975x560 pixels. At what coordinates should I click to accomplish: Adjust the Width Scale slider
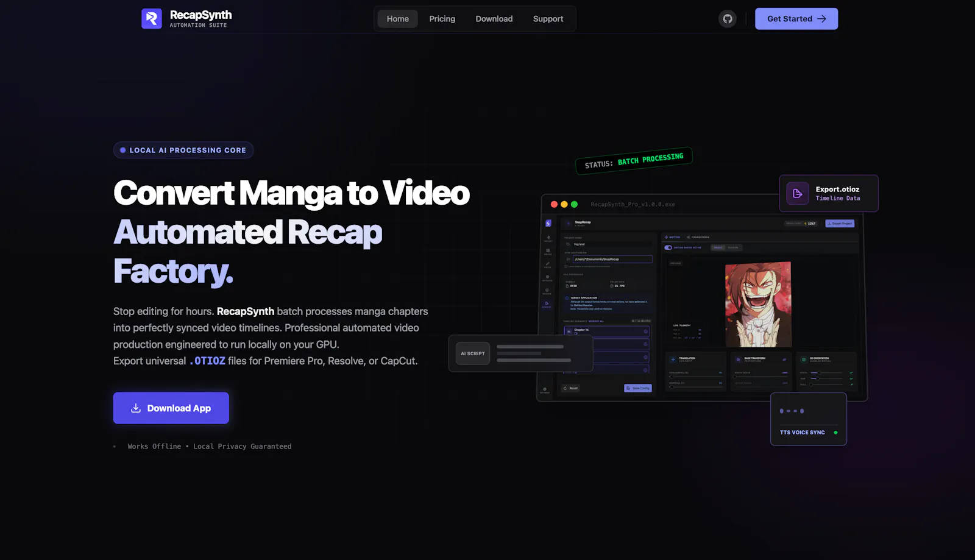click(x=761, y=377)
